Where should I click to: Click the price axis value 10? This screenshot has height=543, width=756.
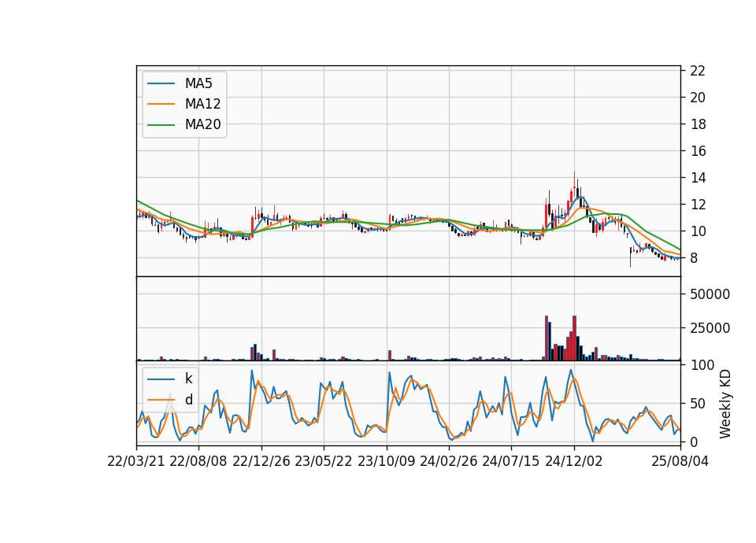coord(698,231)
